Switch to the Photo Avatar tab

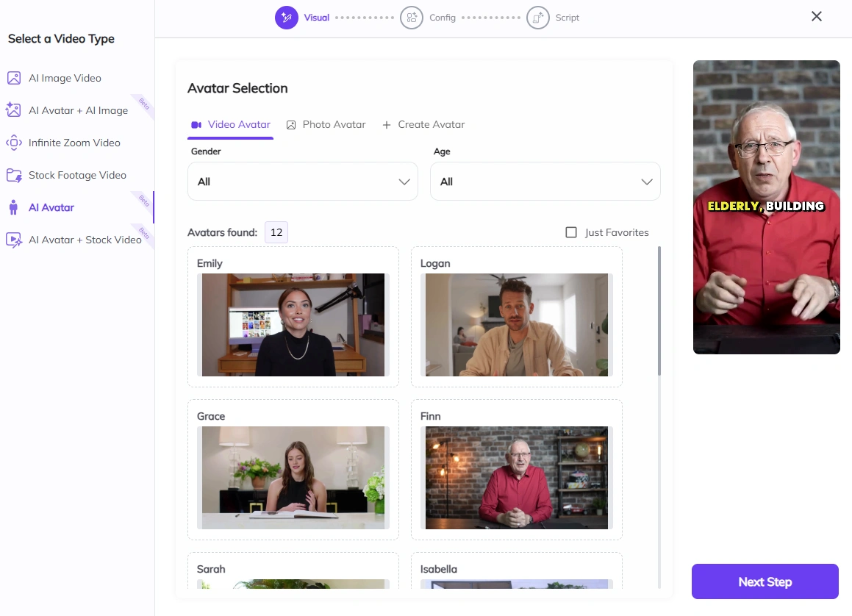point(326,125)
